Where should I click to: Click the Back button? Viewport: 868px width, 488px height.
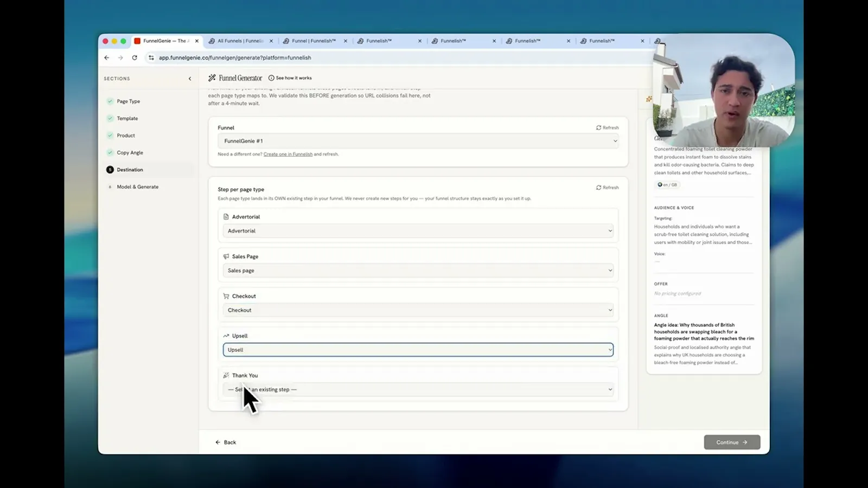coord(226,442)
